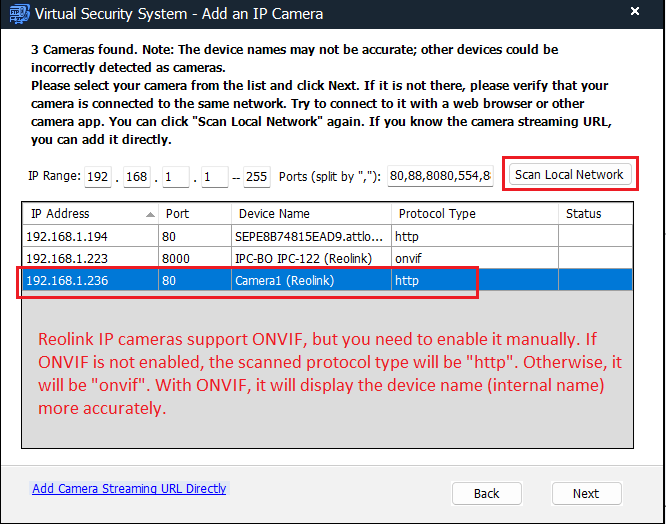The height and width of the screenshot is (524, 666).
Task: Proceed by clicking the Next button
Action: point(586,493)
